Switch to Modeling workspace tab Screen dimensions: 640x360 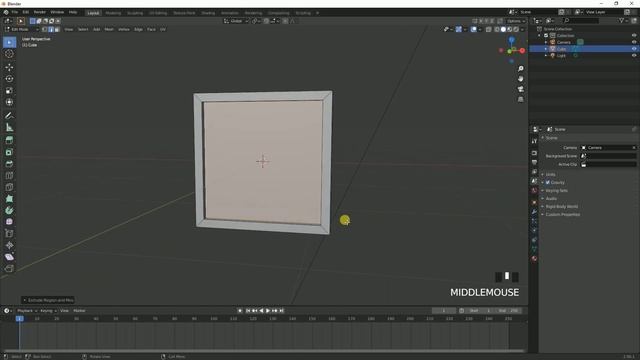[x=113, y=13]
